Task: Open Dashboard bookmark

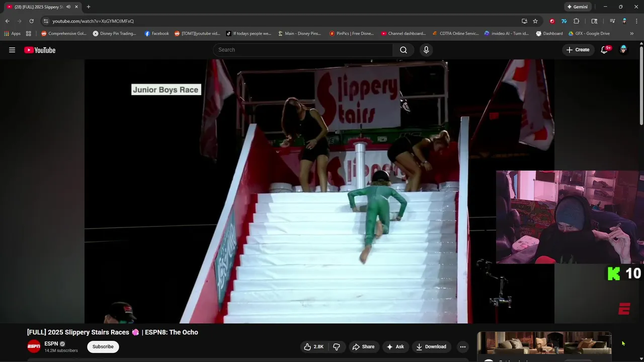Action: point(549,34)
